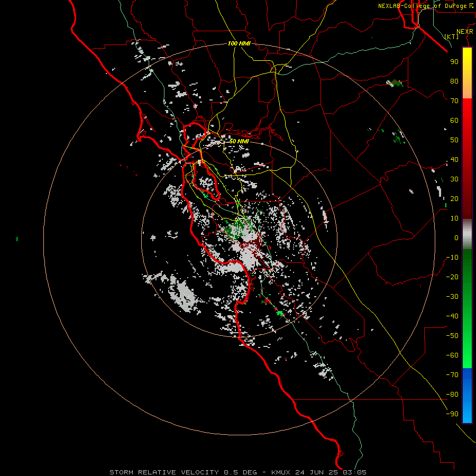Click the positive 60 scale value

click(x=454, y=120)
